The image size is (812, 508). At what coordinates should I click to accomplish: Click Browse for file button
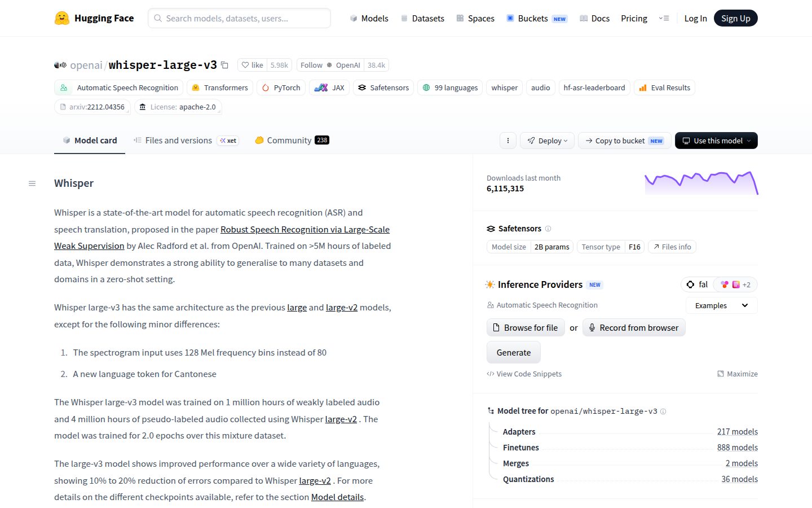coord(526,328)
